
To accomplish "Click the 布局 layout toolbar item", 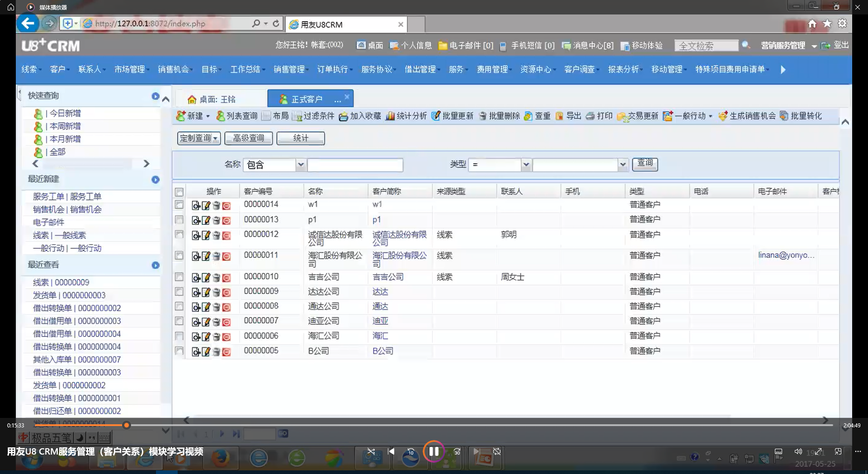I will [x=275, y=116].
